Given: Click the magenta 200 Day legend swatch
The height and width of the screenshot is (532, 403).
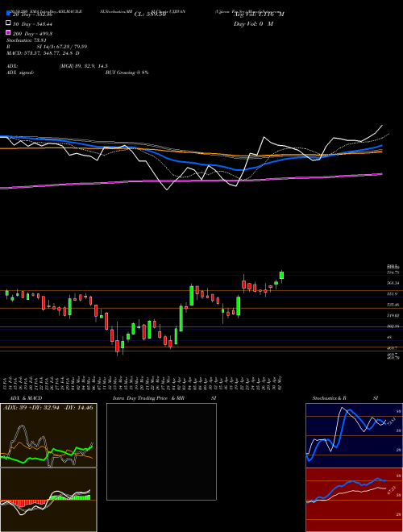Looking at the screenshot, I should [8, 33].
